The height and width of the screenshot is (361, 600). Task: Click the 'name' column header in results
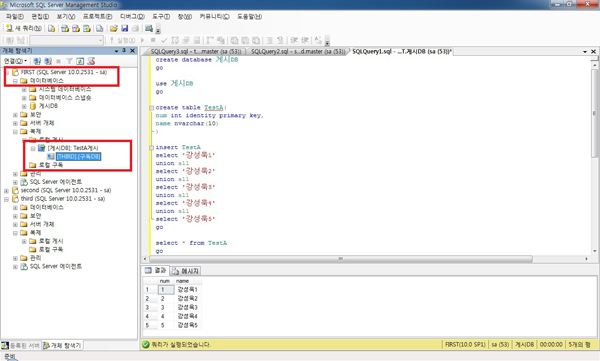click(188, 281)
